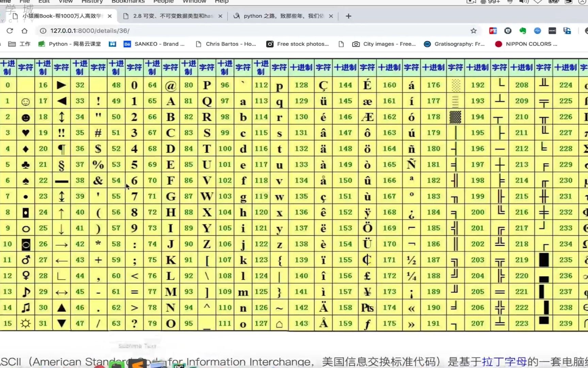Click the red NIPPON COLORS dot
Screen dimensions: 588x368
(498, 44)
